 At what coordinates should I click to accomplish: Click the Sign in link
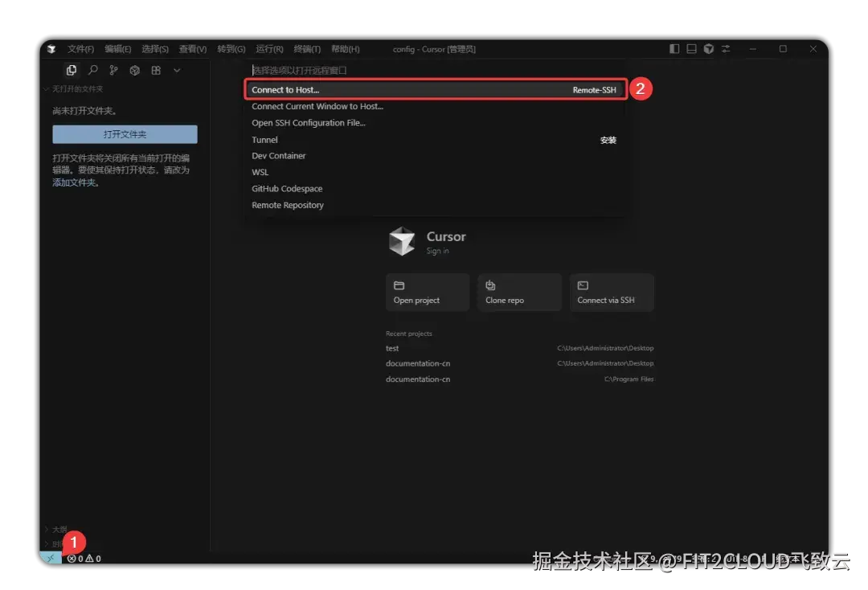tap(437, 251)
